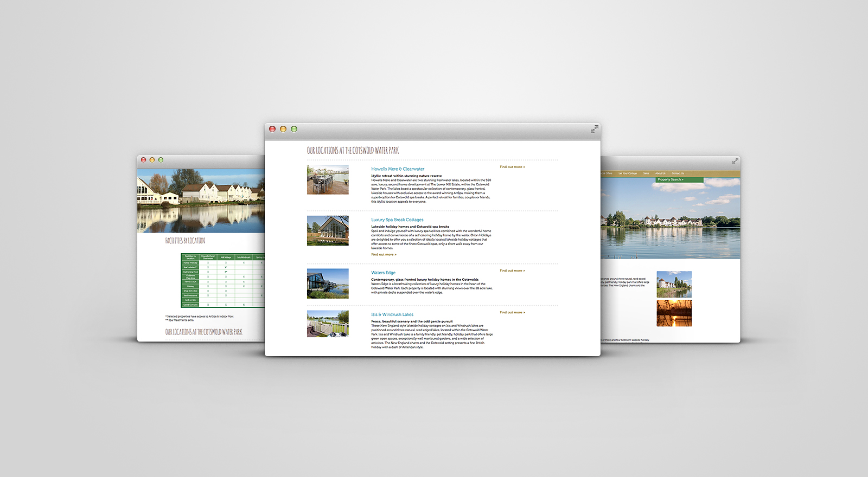
Task: Open Sales menu item in right window
Action: (646, 173)
